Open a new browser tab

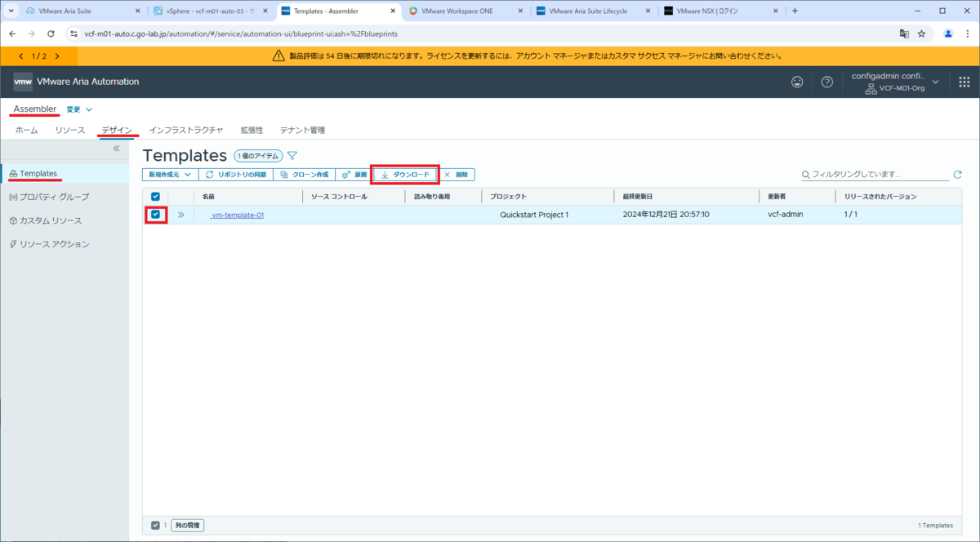coord(795,11)
